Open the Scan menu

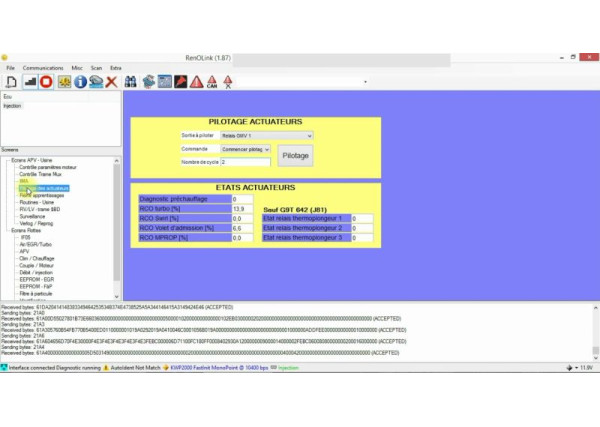pyautogui.click(x=96, y=67)
